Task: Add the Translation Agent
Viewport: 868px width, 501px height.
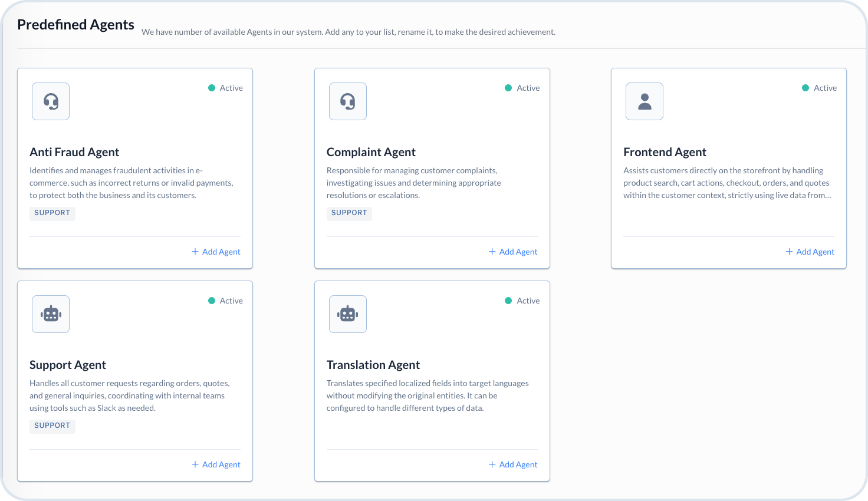Action: 513,464
